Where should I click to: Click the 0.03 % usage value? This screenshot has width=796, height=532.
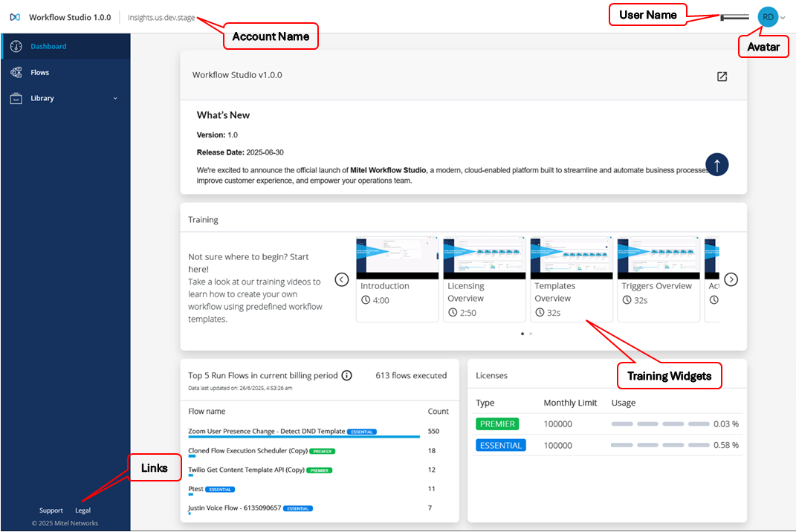(726, 424)
